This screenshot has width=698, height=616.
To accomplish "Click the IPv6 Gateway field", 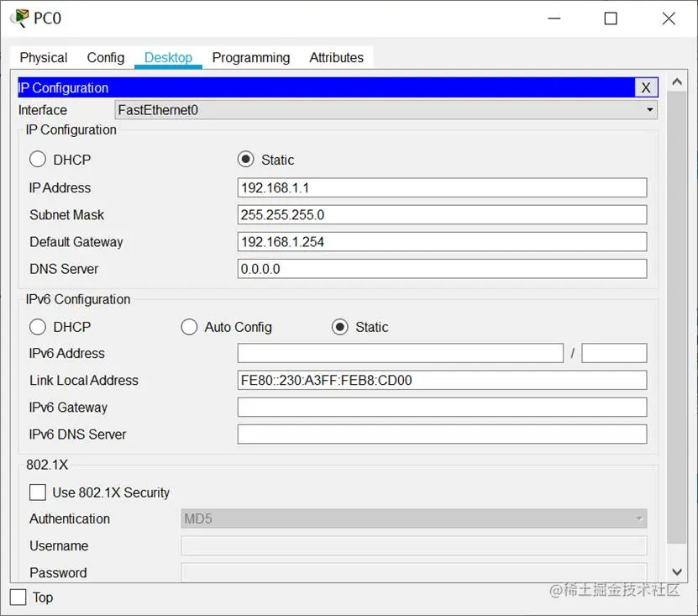I will [442, 407].
